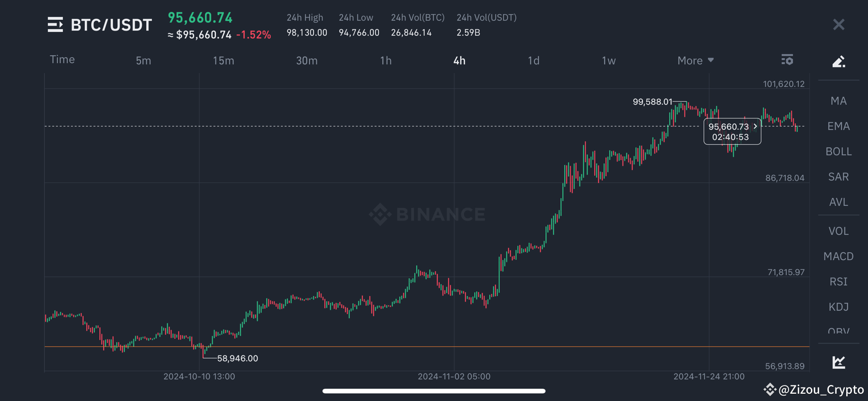
Task: Select the drawing tools pencil icon
Action: tap(838, 62)
